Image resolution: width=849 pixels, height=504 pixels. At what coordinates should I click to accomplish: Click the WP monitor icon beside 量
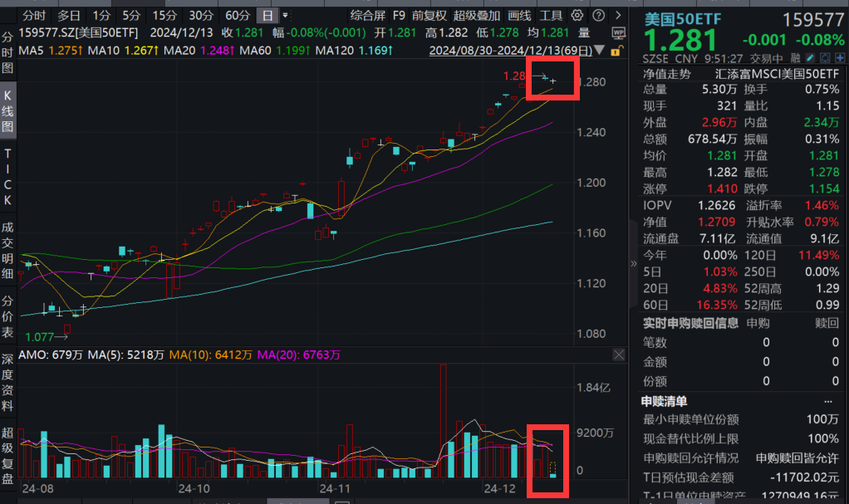tap(619, 33)
